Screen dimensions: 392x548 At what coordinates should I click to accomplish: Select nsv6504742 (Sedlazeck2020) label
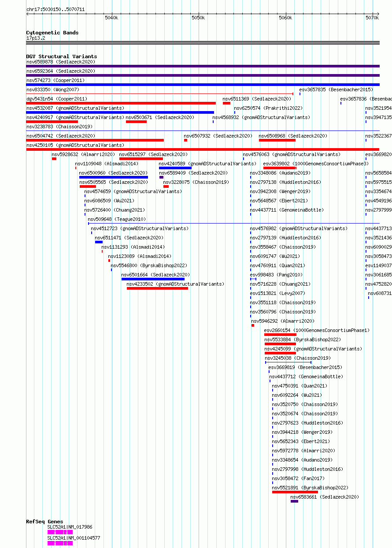point(60,136)
